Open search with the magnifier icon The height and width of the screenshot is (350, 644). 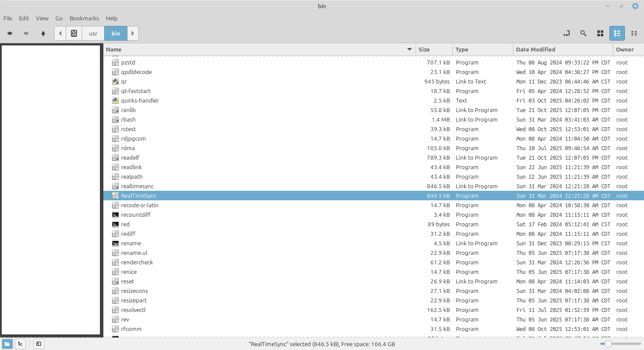click(x=583, y=33)
